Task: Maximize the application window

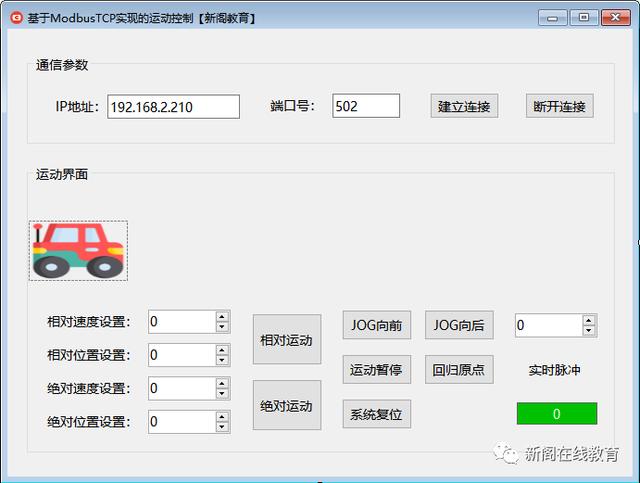Action: click(x=583, y=18)
